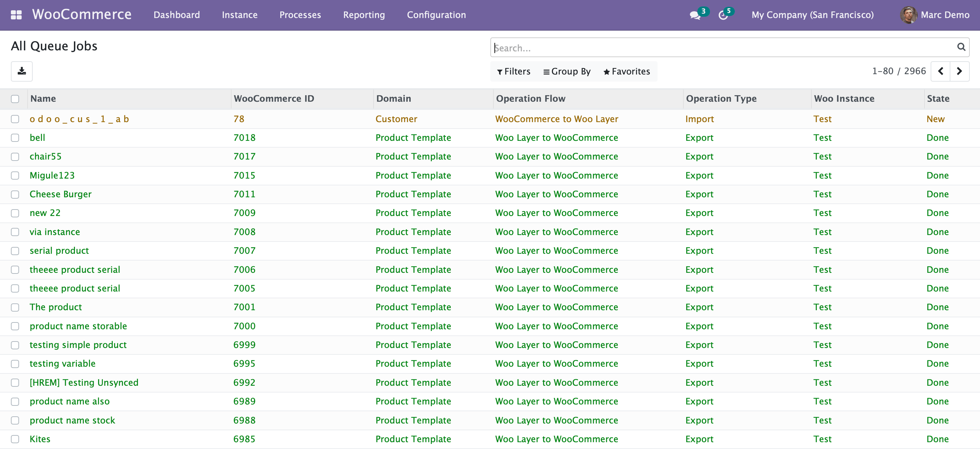980x449 pixels.
Task: Click the search magnifier icon
Action: (961, 47)
